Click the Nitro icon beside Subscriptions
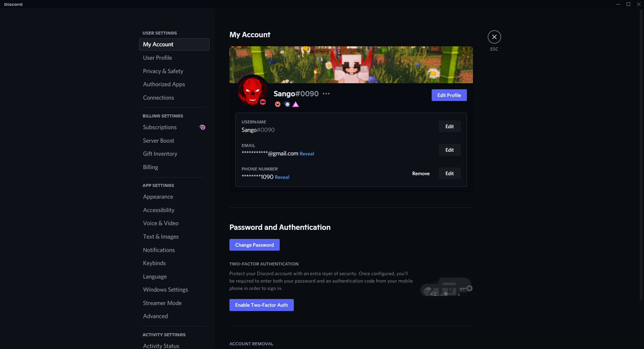 coord(202,127)
